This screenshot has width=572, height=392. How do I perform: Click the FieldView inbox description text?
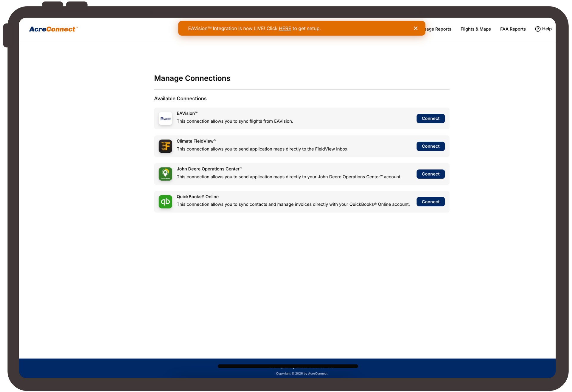point(262,149)
